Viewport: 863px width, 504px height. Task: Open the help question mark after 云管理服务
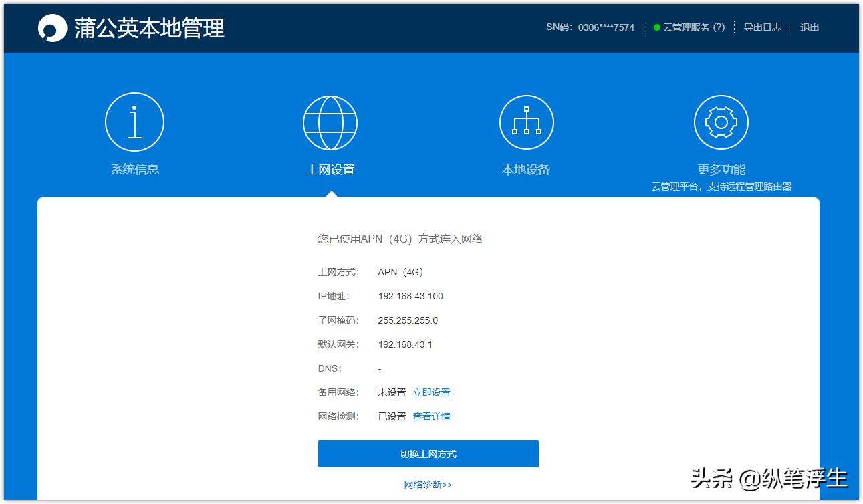coord(719,27)
